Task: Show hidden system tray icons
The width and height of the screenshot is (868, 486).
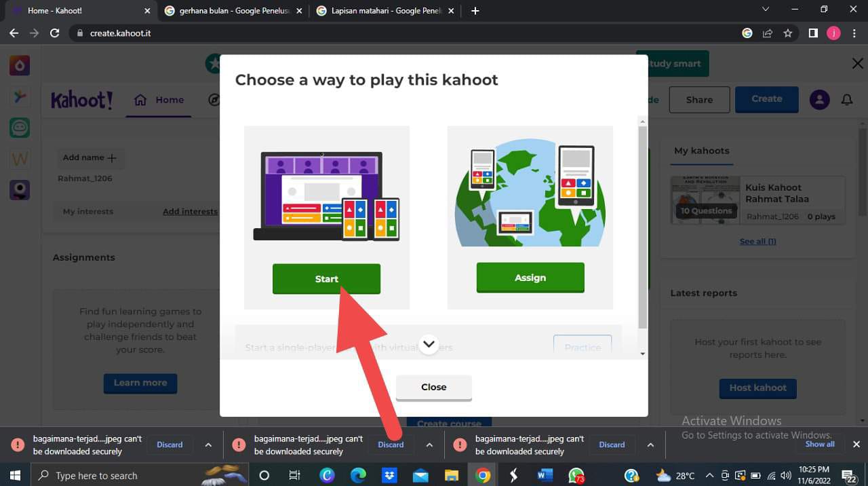Action: [x=709, y=475]
